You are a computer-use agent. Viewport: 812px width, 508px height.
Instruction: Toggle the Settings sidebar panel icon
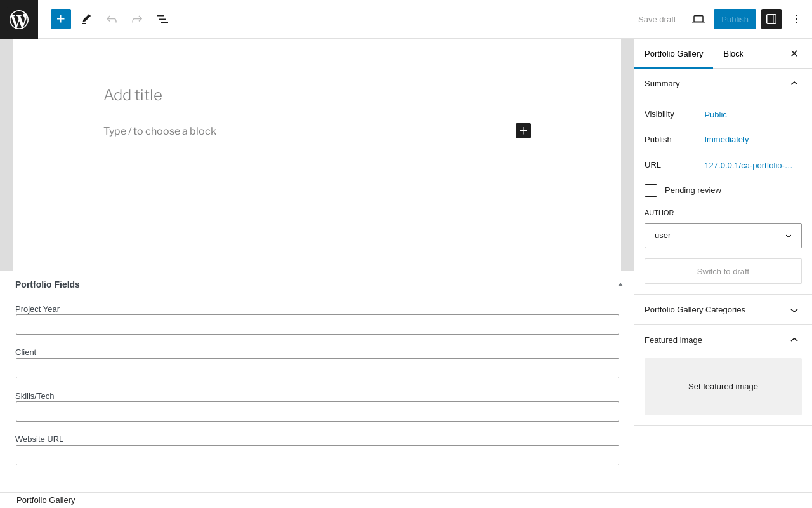[771, 19]
